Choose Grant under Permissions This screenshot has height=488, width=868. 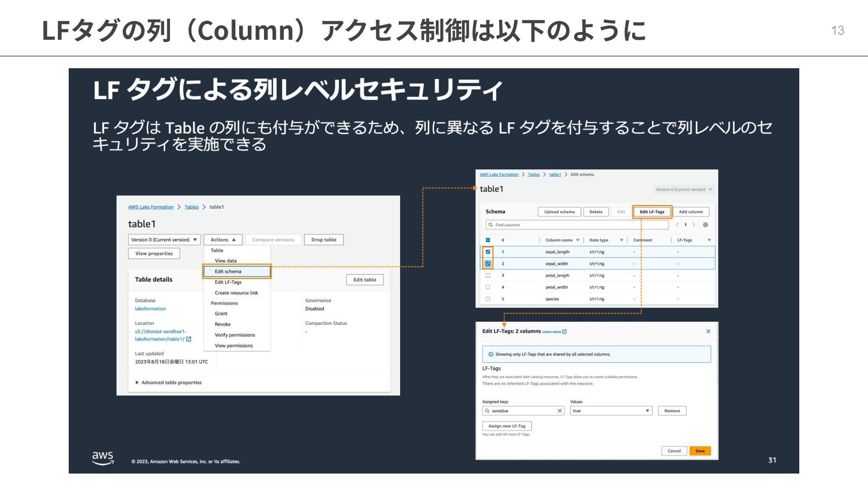click(221, 314)
